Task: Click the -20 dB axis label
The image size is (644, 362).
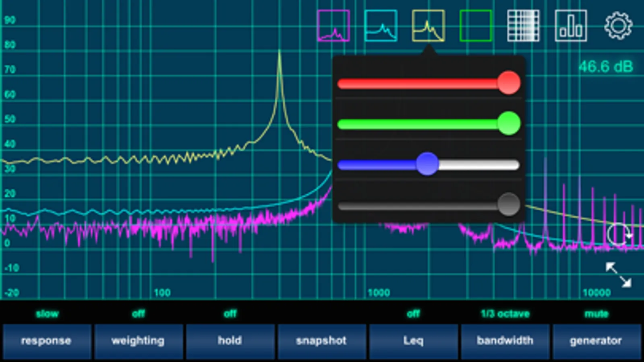Action: point(11,293)
